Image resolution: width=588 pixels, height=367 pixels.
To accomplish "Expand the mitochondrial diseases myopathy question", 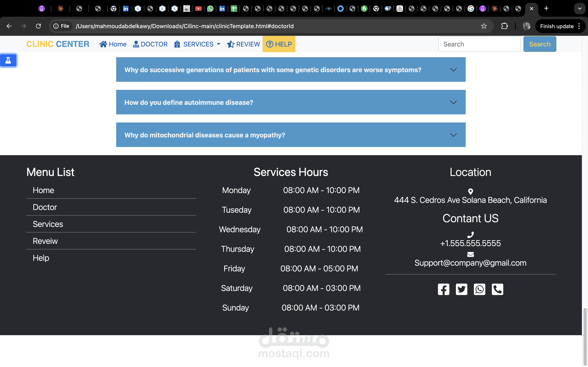I will point(291,135).
